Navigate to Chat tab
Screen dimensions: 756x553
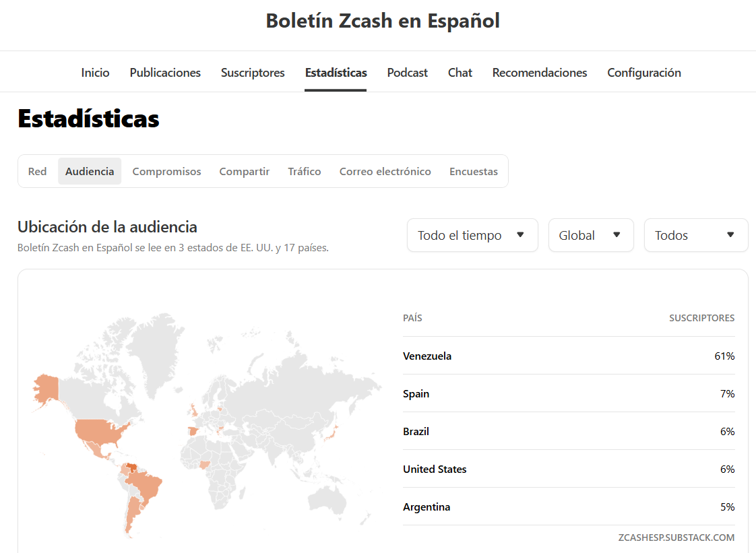pyautogui.click(x=460, y=73)
